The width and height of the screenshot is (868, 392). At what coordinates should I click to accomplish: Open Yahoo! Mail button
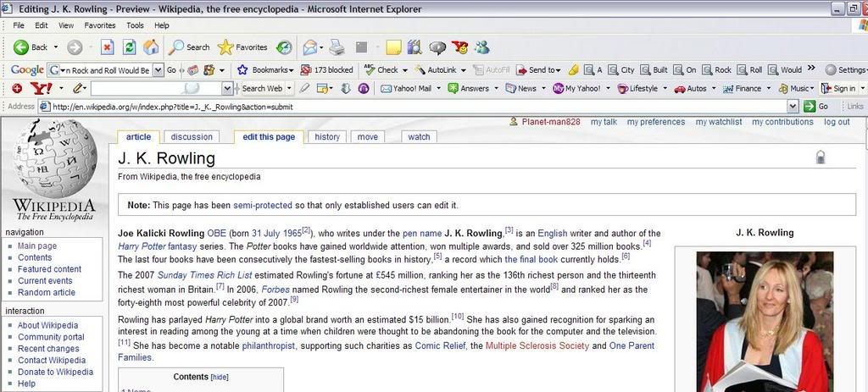tap(406, 88)
